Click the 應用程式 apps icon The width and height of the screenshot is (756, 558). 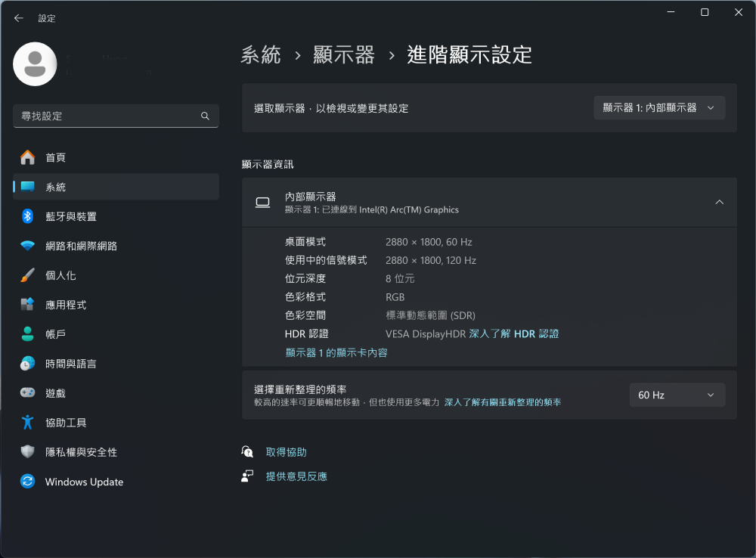(x=28, y=305)
